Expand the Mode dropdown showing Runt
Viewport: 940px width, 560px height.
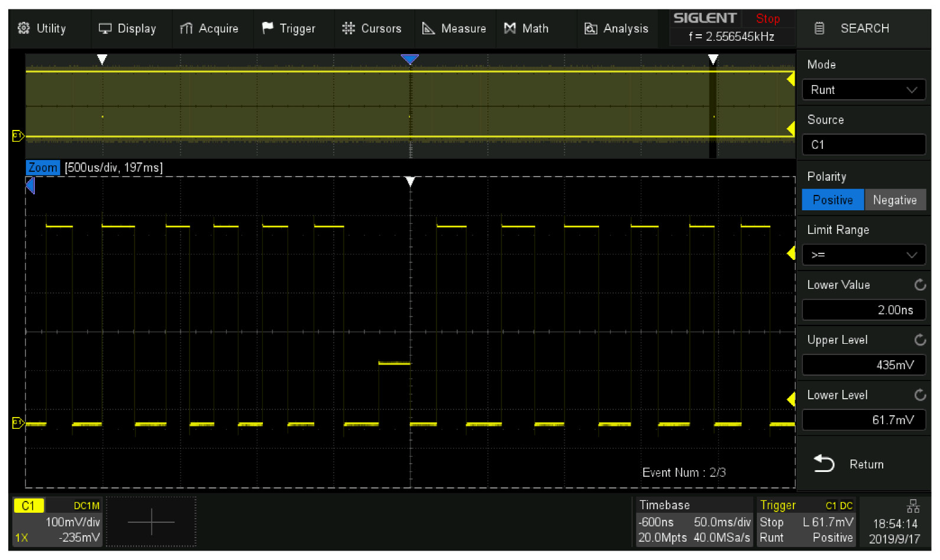click(864, 90)
